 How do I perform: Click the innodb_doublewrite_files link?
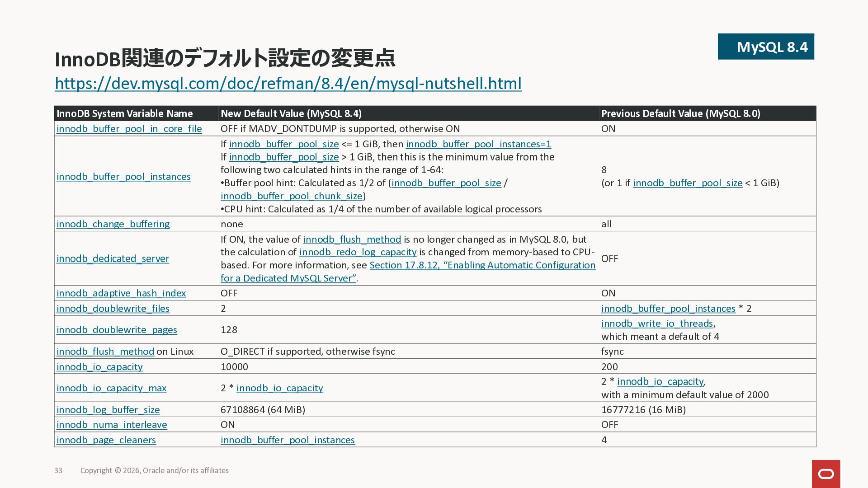(x=113, y=309)
